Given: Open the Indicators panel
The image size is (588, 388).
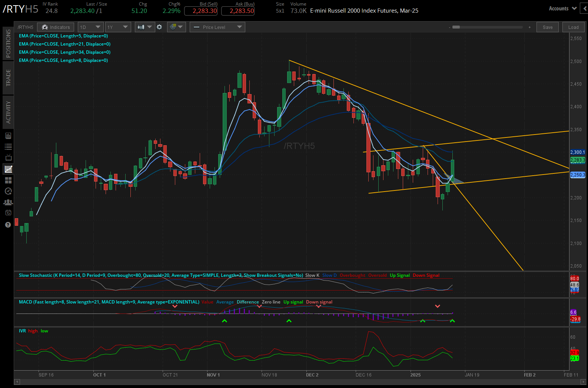Looking at the screenshot, I should (x=56, y=27).
